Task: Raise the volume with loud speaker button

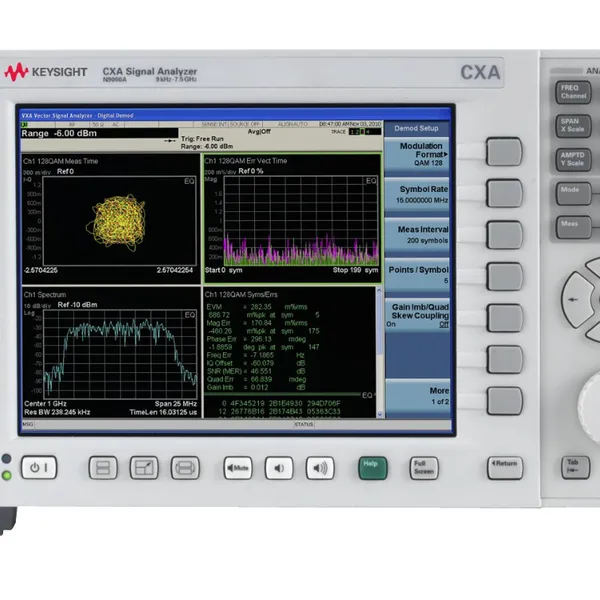Action: click(x=320, y=468)
